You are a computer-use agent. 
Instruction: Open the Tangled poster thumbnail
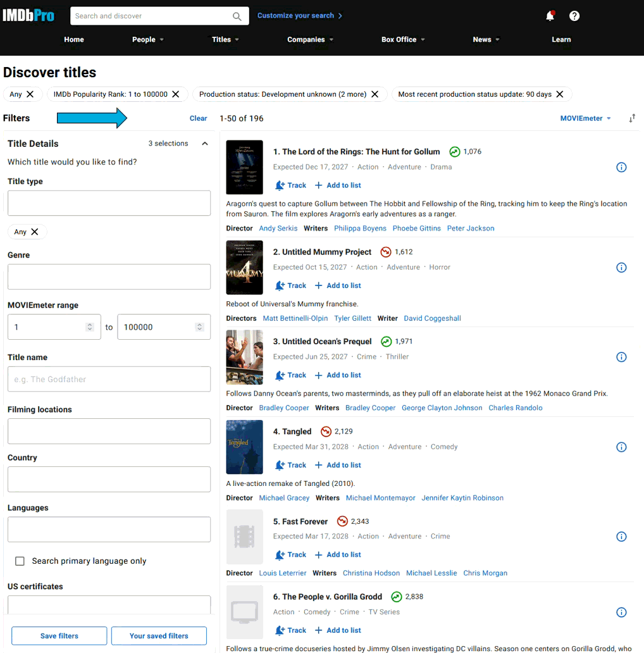244,447
